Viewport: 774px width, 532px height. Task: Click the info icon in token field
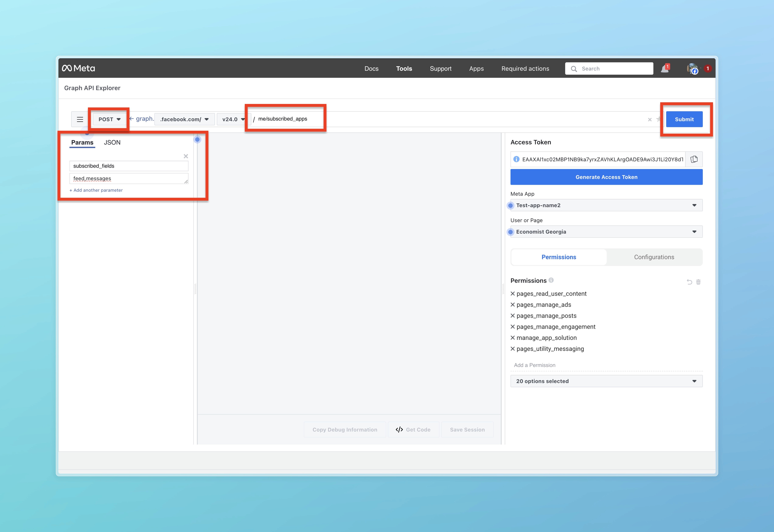tap(516, 159)
